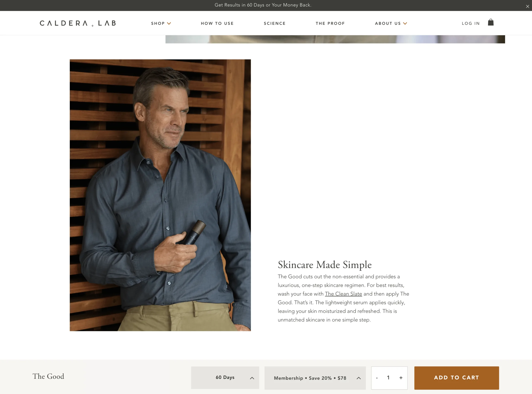Follow The Clean Slate link
Image resolution: width=532 pixels, height=394 pixels.
tap(343, 294)
